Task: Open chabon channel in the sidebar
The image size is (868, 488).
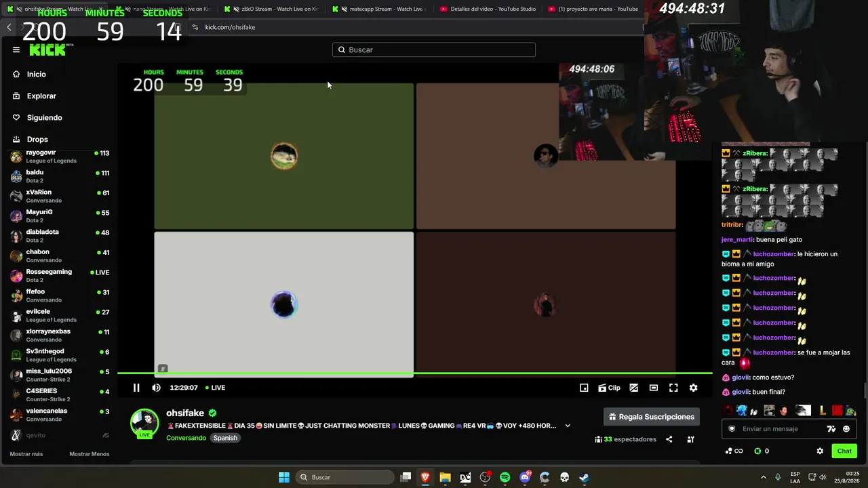Action: [60, 256]
